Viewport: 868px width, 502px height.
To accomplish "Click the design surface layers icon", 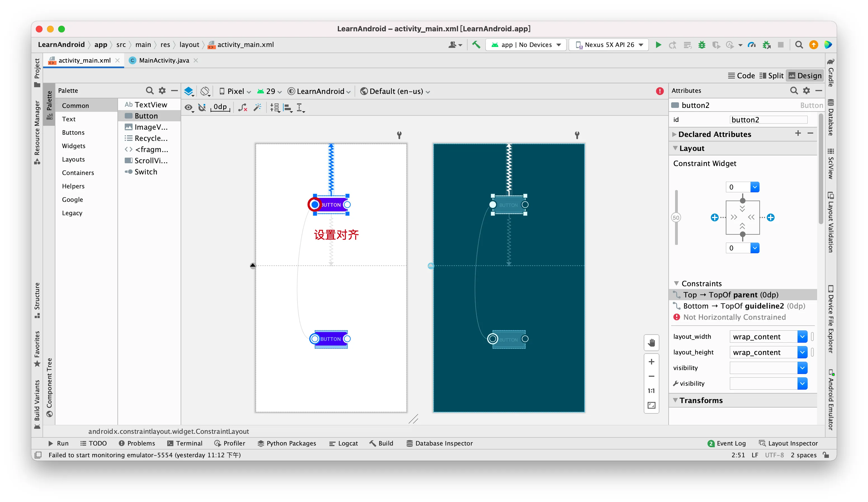I will 189,91.
